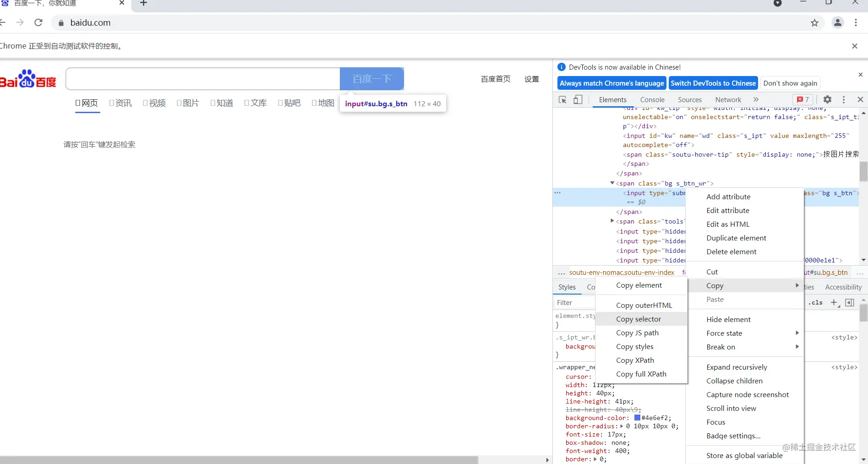Select Store as global variable

[745, 455]
